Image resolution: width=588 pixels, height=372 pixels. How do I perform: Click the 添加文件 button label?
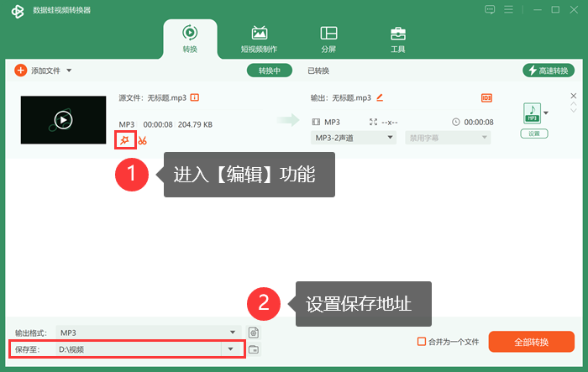click(x=45, y=71)
